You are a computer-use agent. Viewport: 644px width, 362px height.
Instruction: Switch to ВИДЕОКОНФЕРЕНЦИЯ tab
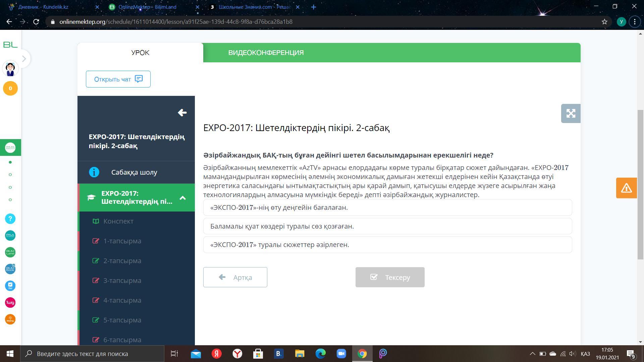point(266,53)
